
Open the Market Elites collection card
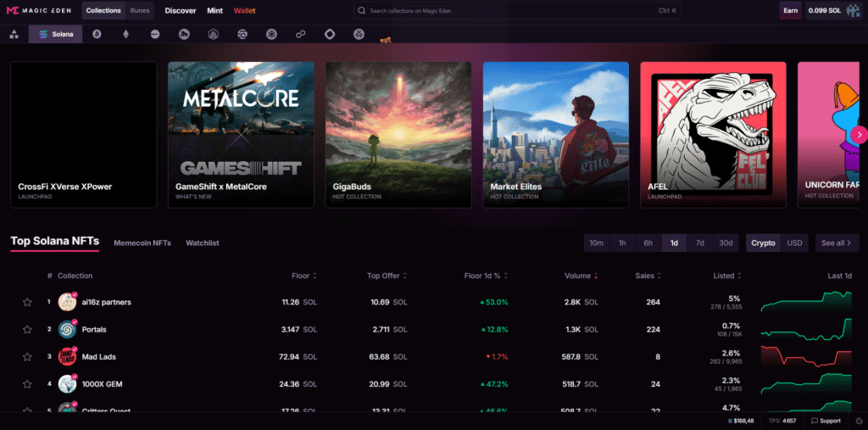pyautogui.click(x=556, y=135)
